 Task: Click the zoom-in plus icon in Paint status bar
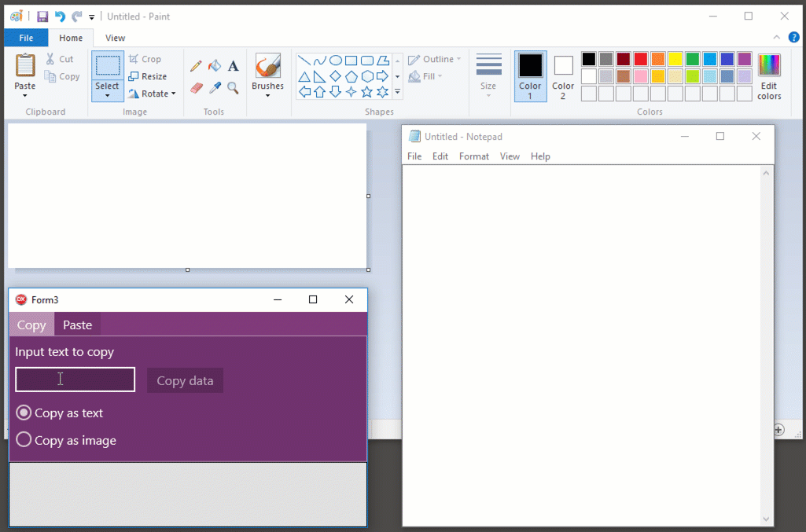tap(778, 430)
